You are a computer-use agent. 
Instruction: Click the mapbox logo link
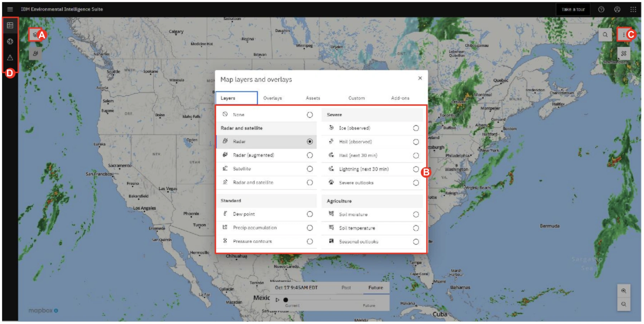point(43,310)
